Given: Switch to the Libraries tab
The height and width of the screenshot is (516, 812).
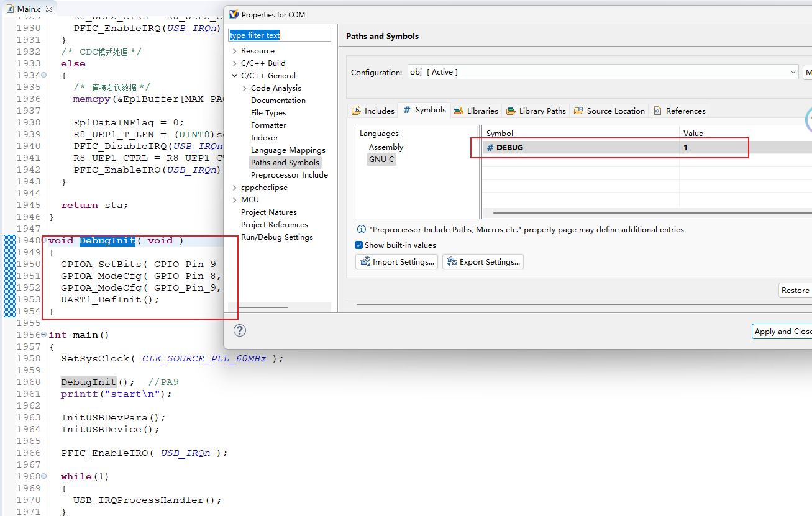Looking at the screenshot, I should coord(477,111).
